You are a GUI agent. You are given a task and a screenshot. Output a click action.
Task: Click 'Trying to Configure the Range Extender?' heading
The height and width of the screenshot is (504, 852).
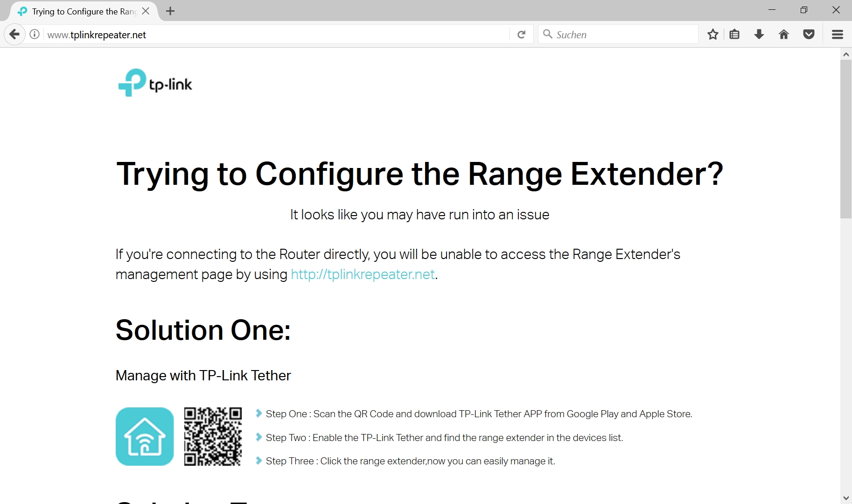coord(419,174)
